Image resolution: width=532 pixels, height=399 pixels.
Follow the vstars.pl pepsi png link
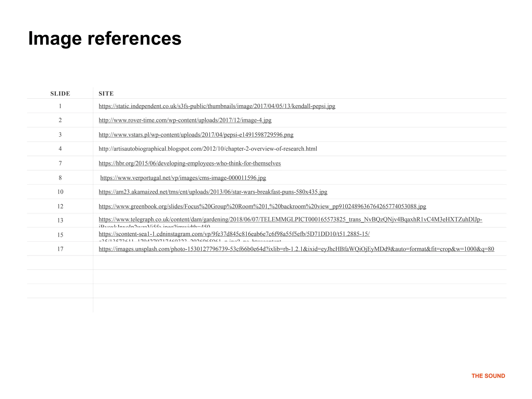pyautogui.click(x=196, y=135)
